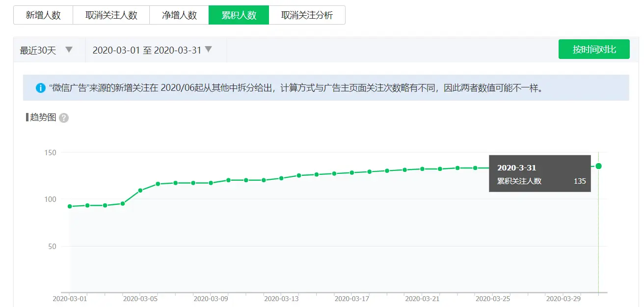Click the 100 y-axis label
Image resolution: width=644 pixels, height=307 pixels.
[x=50, y=199]
